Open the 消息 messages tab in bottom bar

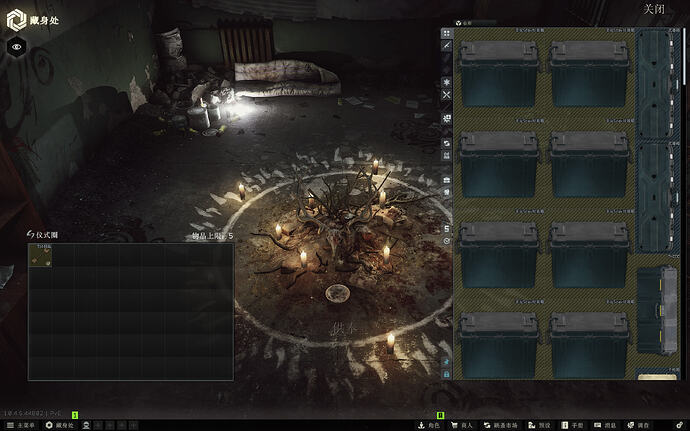click(605, 425)
